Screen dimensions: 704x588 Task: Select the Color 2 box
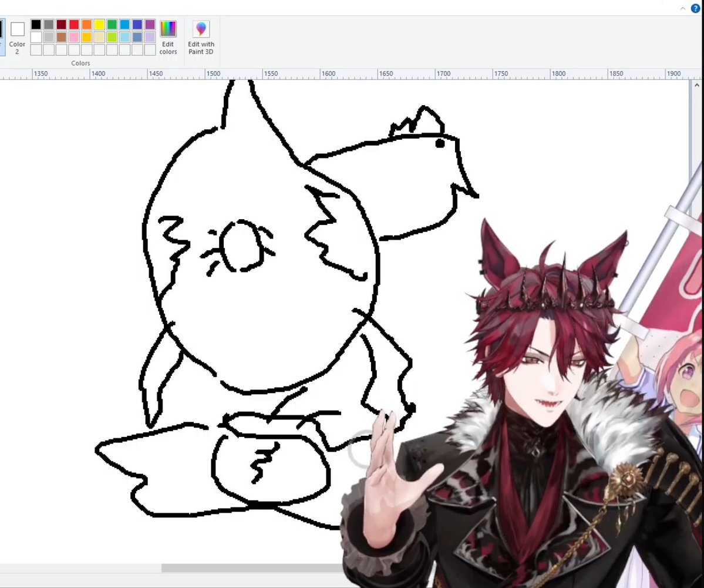(x=17, y=38)
